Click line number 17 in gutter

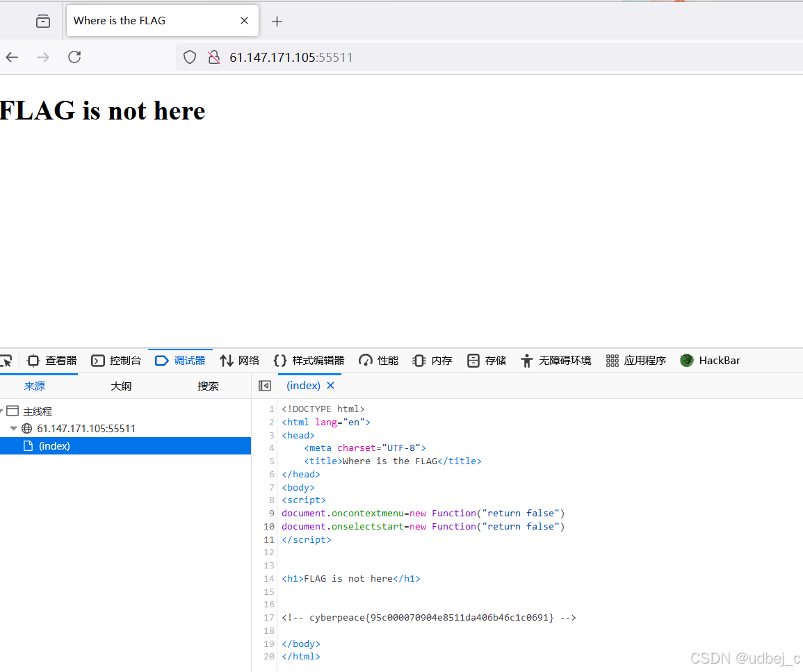tap(269, 618)
